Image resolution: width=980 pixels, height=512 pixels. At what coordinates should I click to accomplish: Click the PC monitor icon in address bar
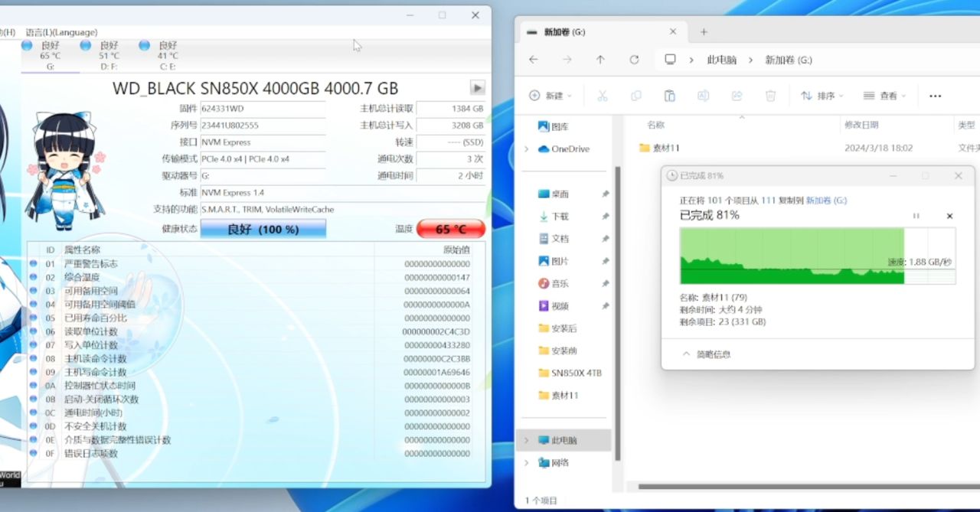(671, 60)
